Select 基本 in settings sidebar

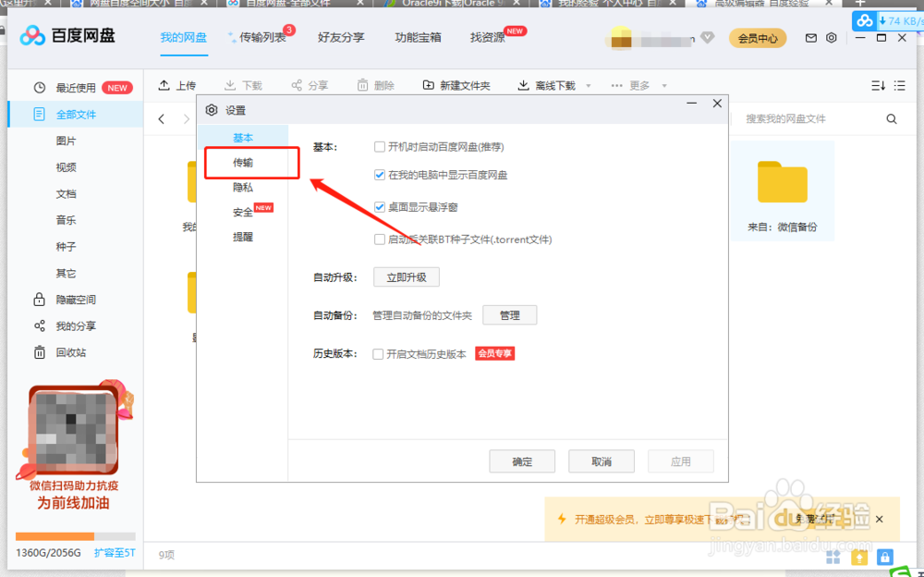pyautogui.click(x=243, y=138)
